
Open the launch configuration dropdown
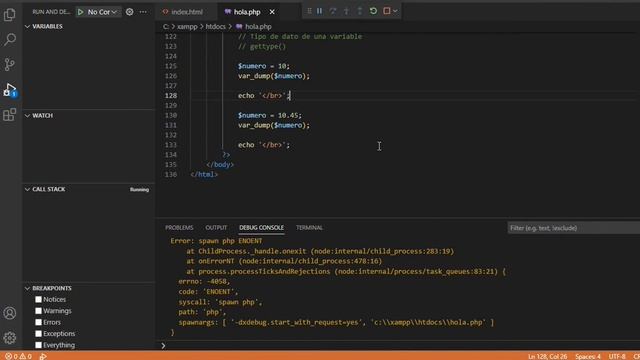(x=102, y=12)
